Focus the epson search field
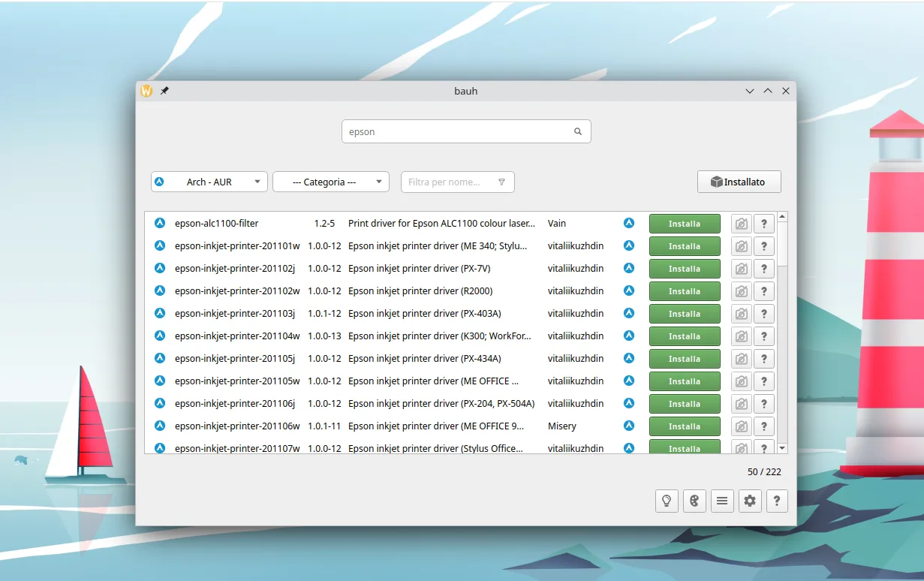The image size is (924, 581). pyautogui.click(x=456, y=131)
